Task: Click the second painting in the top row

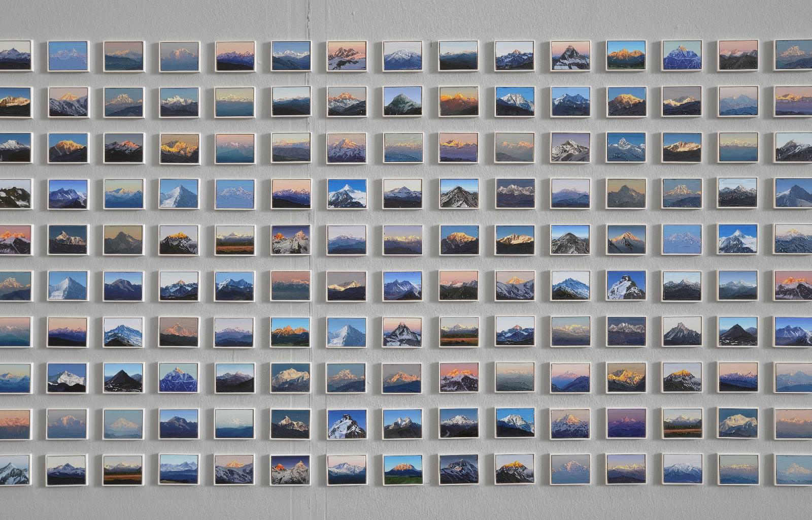Action: (67, 56)
